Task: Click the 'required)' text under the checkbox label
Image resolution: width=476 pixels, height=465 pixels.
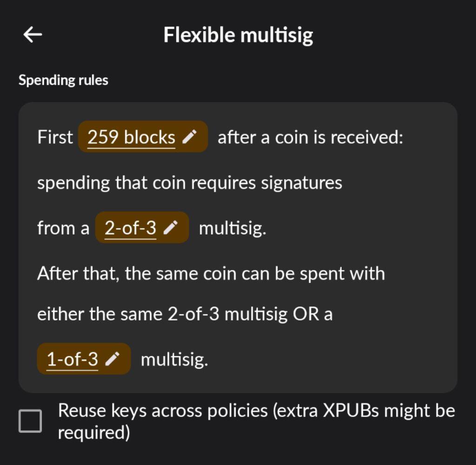Action: tap(93, 433)
